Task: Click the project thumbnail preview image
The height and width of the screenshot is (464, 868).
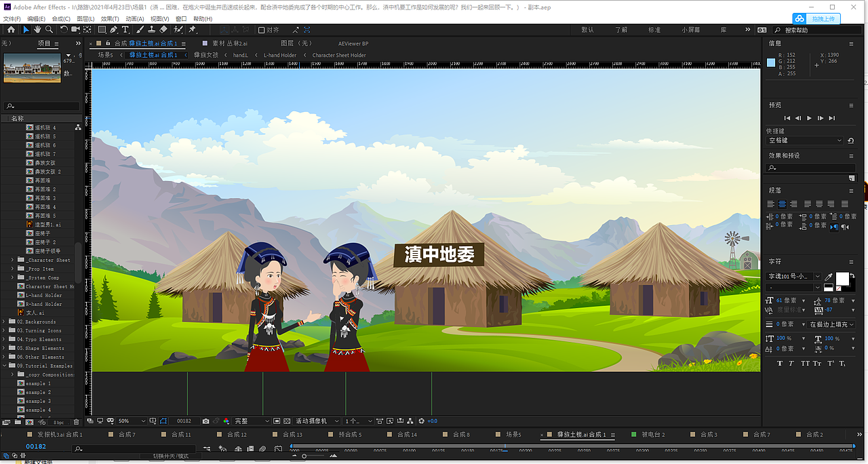Action: (x=32, y=67)
